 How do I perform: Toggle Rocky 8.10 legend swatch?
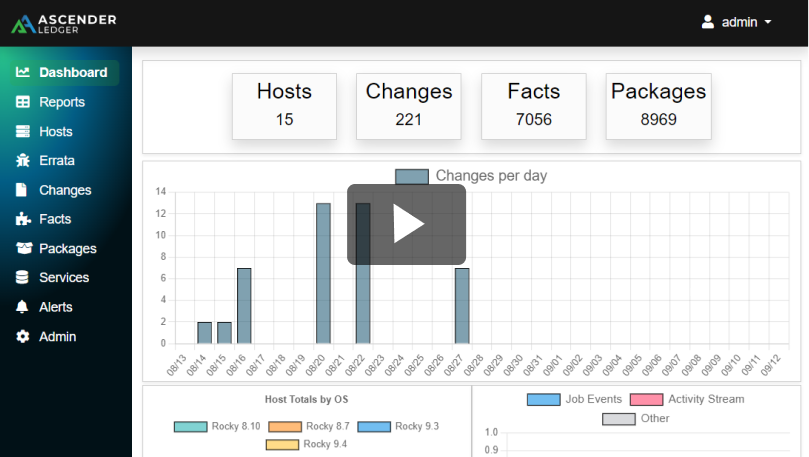pyautogui.click(x=190, y=427)
